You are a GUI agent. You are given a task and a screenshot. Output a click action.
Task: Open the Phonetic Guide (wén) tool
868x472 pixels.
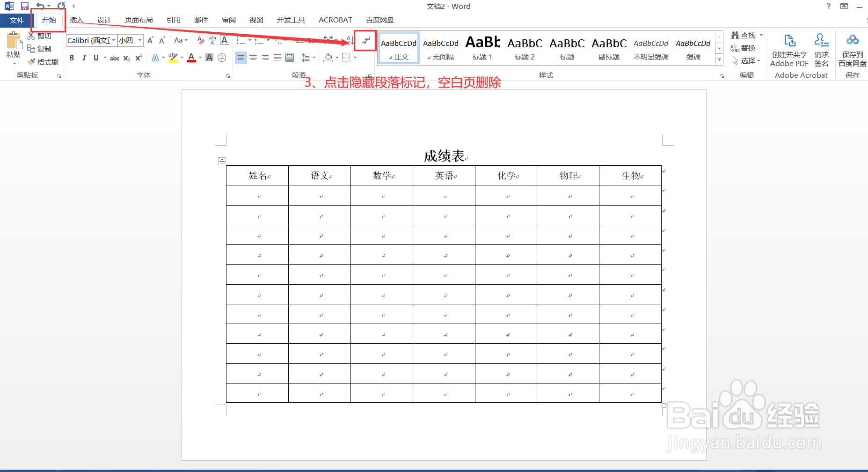(x=212, y=41)
